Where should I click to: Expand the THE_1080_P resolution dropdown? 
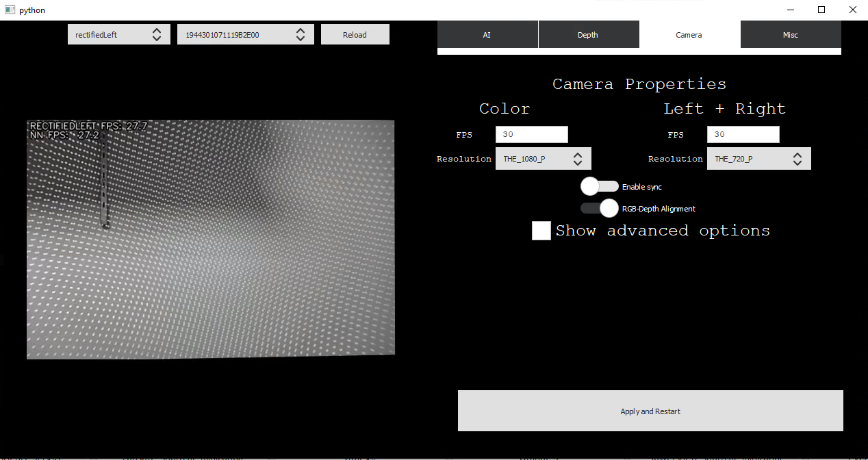pyautogui.click(x=534, y=159)
